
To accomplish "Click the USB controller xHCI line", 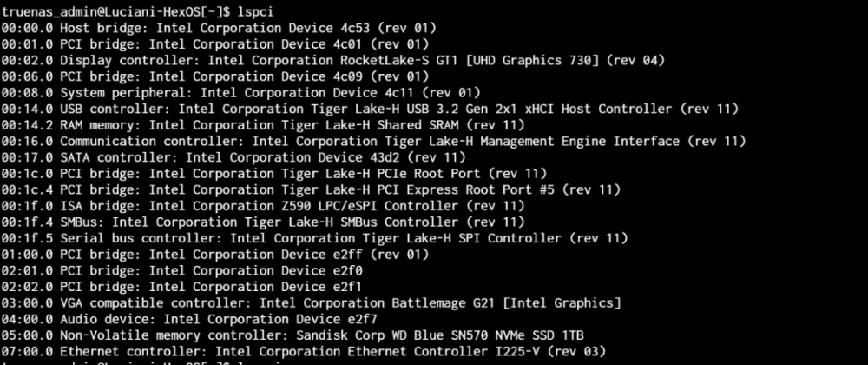I will pos(370,109).
